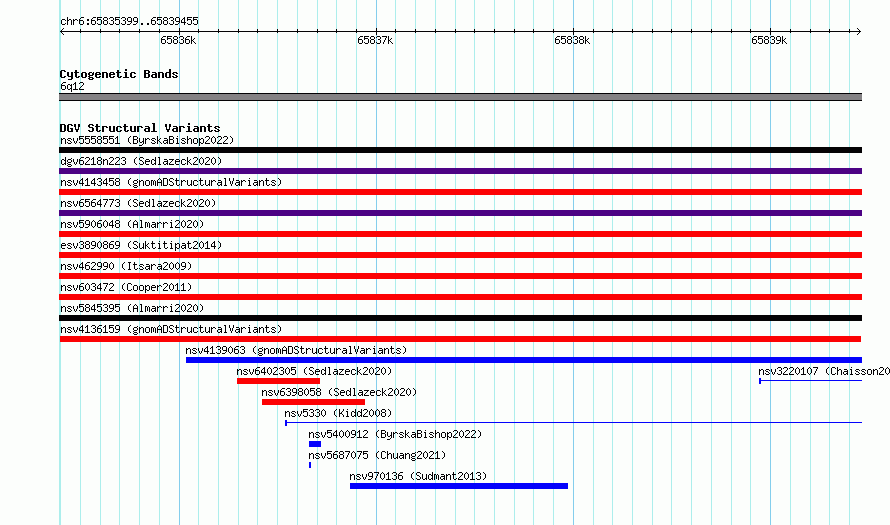The height and width of the screenshot is (525, 890).
Task: Click the 65837k ruler tick label
Action: coord(375,40)
